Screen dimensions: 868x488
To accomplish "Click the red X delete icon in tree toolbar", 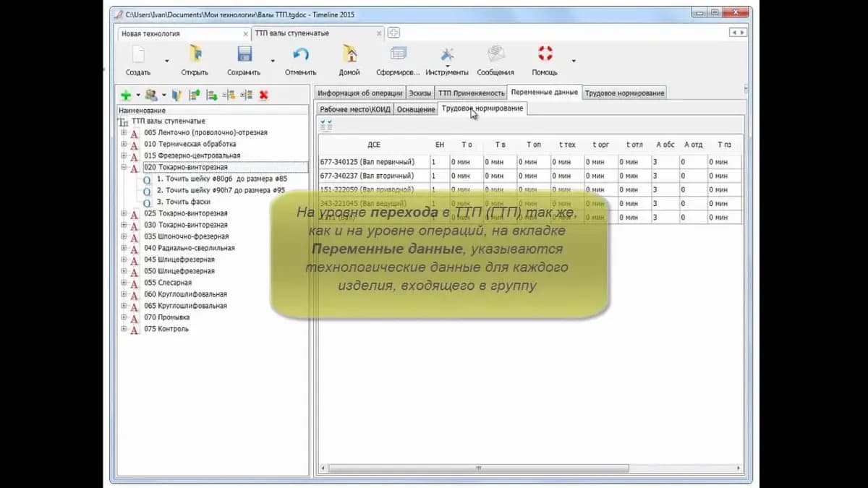I will [x=264, y=95].
